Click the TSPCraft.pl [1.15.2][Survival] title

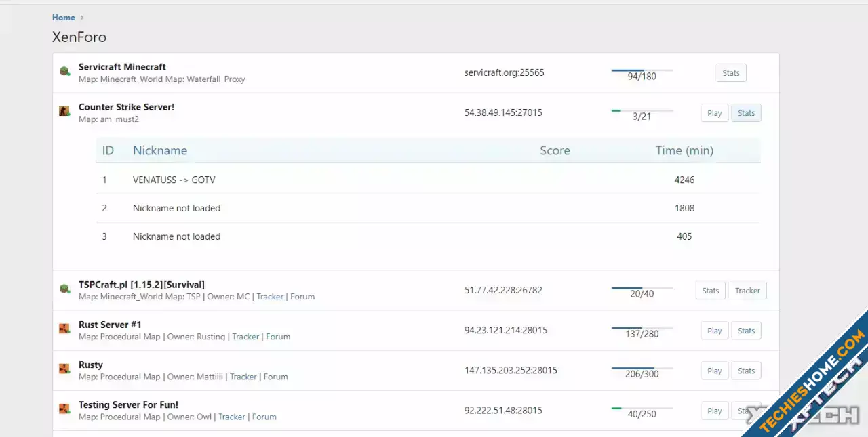pyautogui.click(x=142, y=285)
